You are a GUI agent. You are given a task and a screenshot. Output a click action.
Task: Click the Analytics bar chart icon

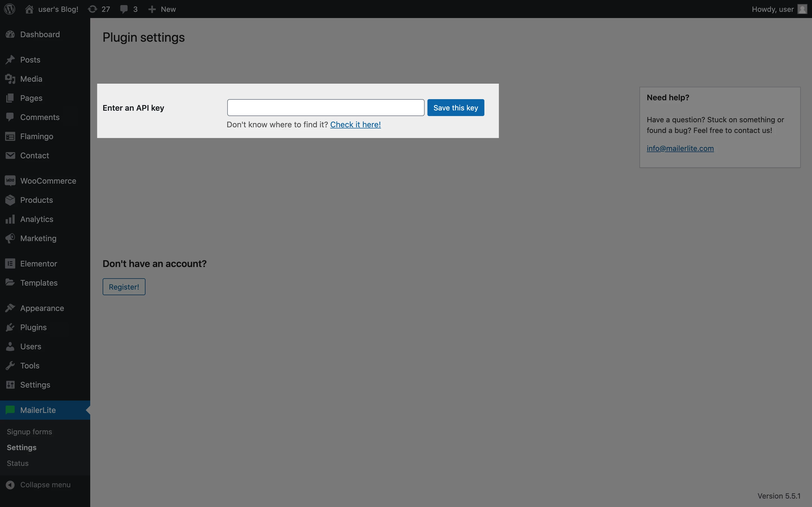point(10,219)
